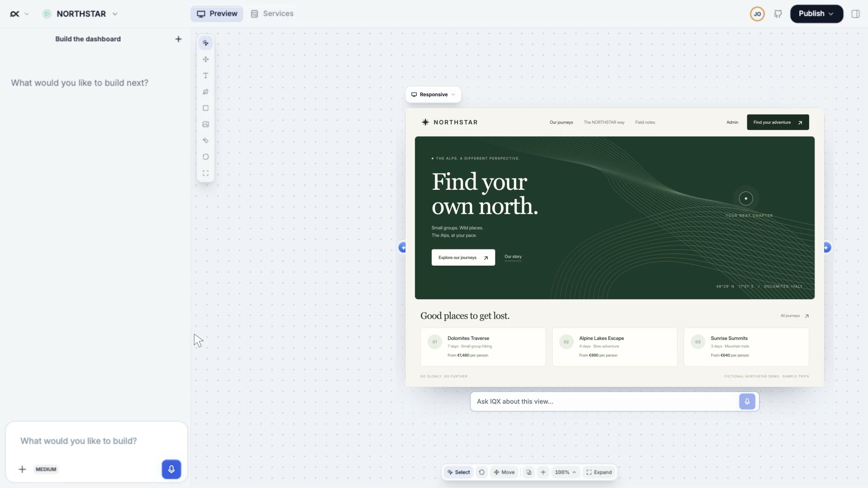Screen dimensions: 868x488
Task: Open the GitHub integration icon
Action: click(x=778, y=14)
